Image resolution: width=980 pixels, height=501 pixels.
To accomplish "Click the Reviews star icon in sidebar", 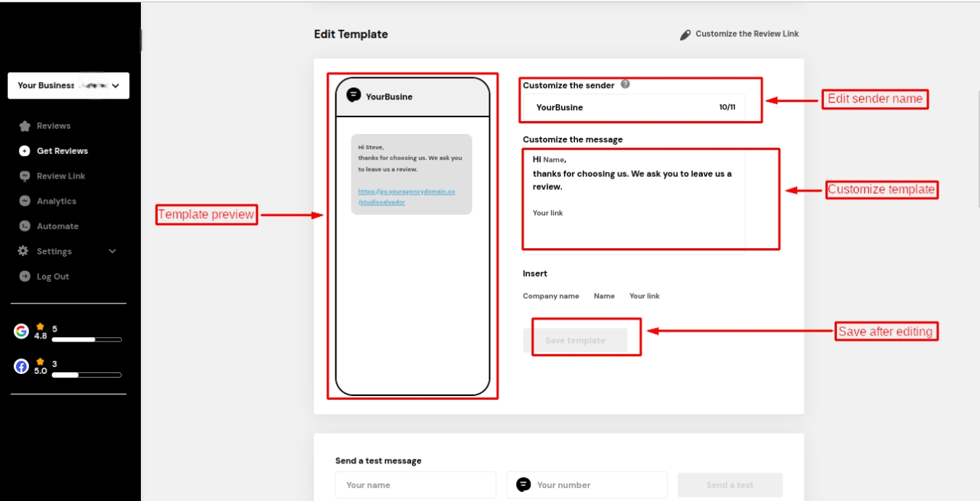I will click(24, 126).
